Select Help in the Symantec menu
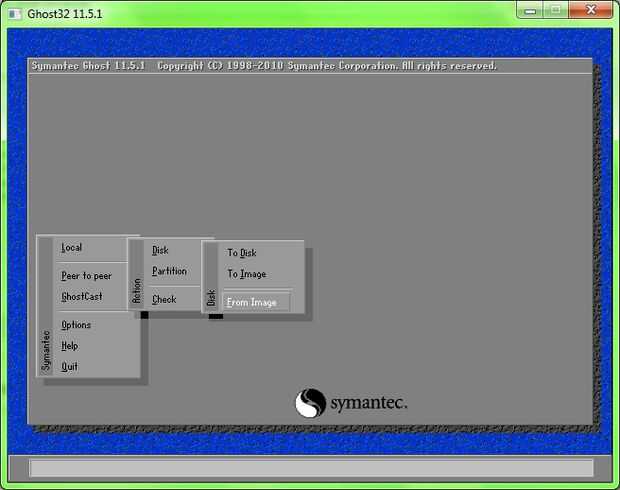620x490 pixels. [70, 346]
